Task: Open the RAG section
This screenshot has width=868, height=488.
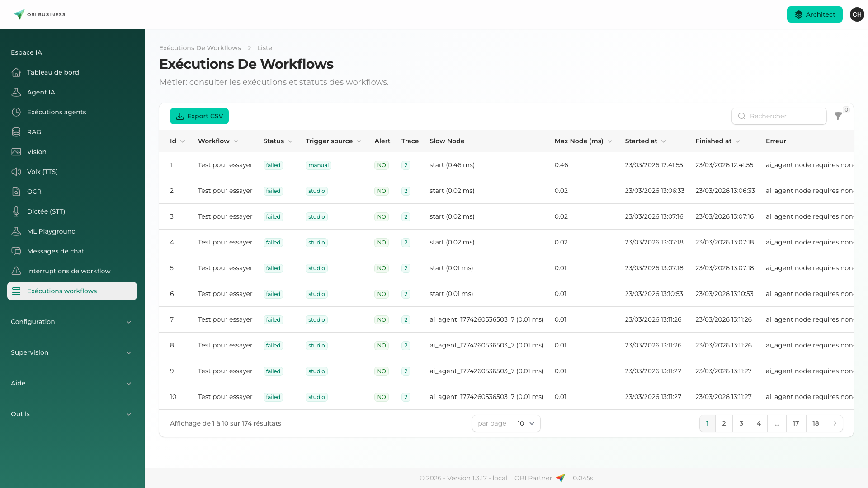Action: pos(35,132)
